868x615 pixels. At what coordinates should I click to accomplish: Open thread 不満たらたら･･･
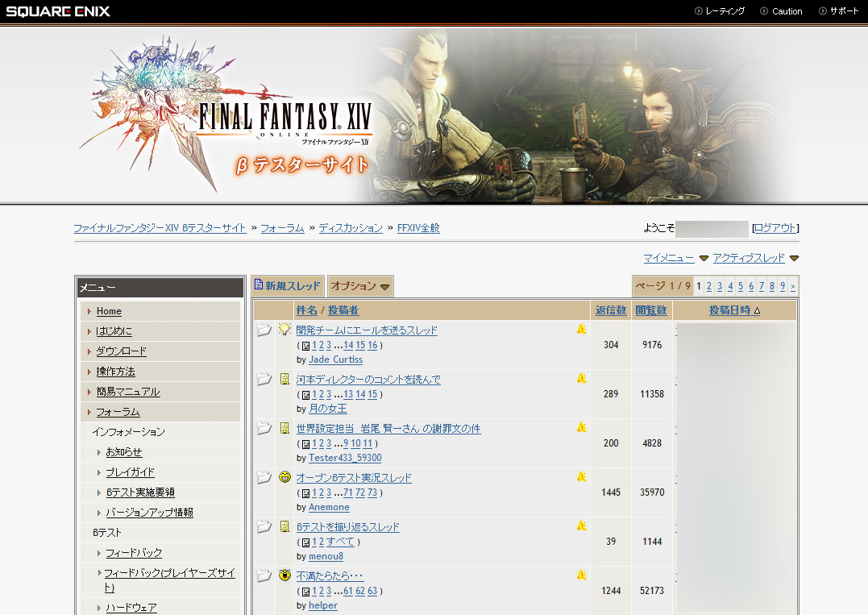(x=330, y=577)
